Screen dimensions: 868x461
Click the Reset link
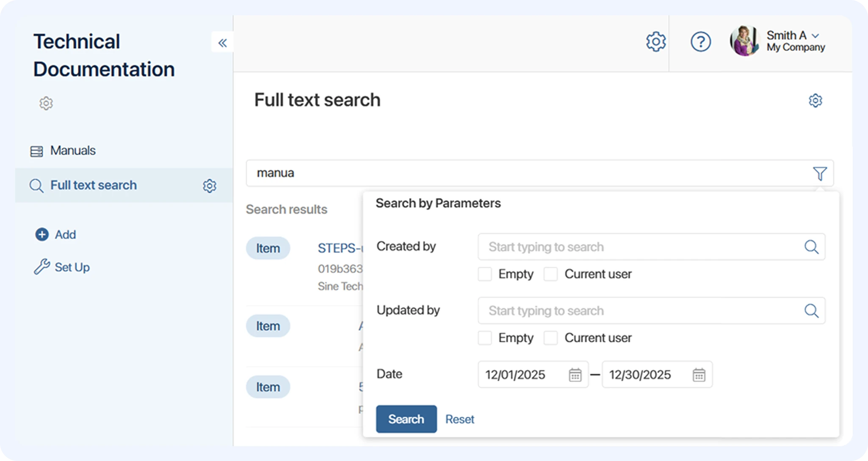click(x=459, y=419)
